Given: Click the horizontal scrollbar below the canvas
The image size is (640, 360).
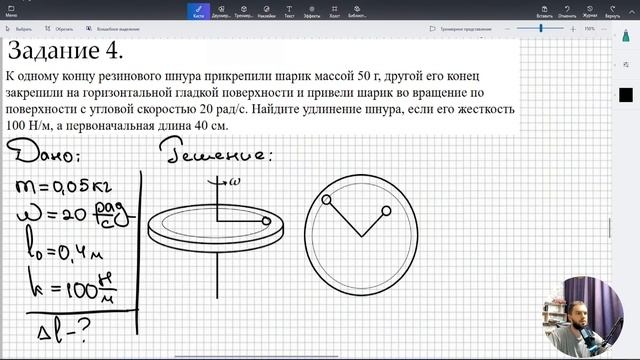Looking at the screenshot, I should coord(256,356).
